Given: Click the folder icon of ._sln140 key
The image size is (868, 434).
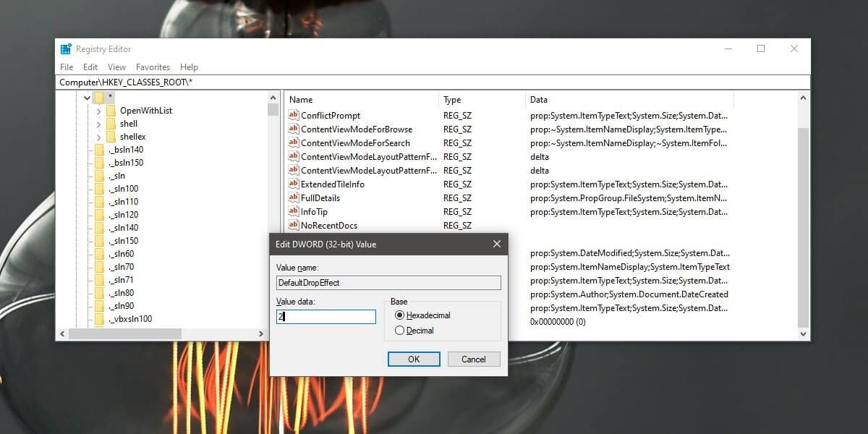Looking at the screenshot, I should pyautogui.click(x=99, y=228).
